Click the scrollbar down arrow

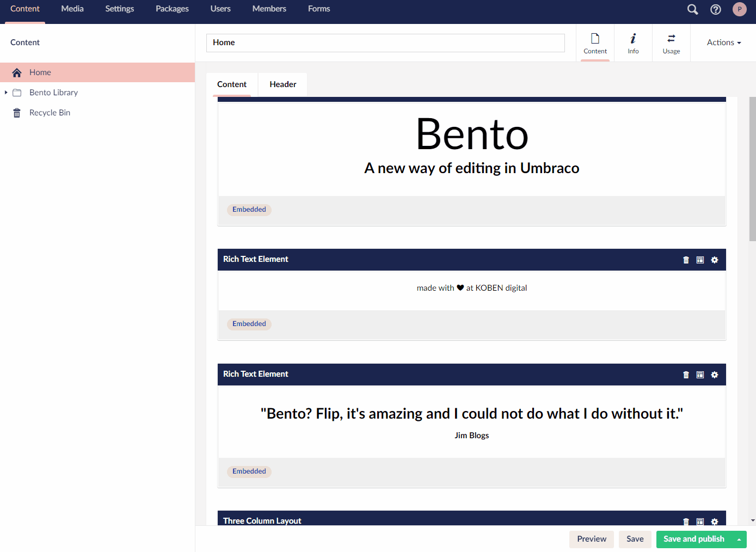[753, 521]
